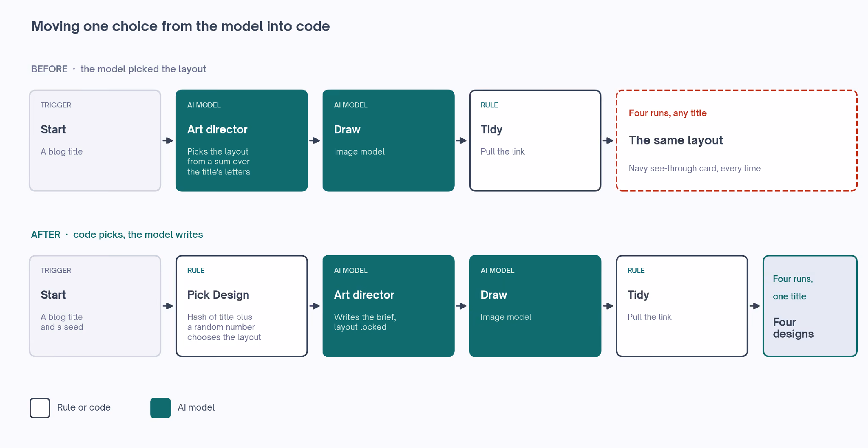Click the 'Moving one choice from the model into code' title
868x448 pixels.
pos(180,26)
